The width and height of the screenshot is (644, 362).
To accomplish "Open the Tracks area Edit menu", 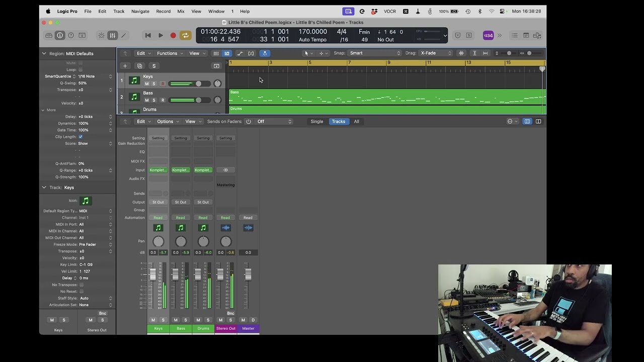I will coord(143,53).
